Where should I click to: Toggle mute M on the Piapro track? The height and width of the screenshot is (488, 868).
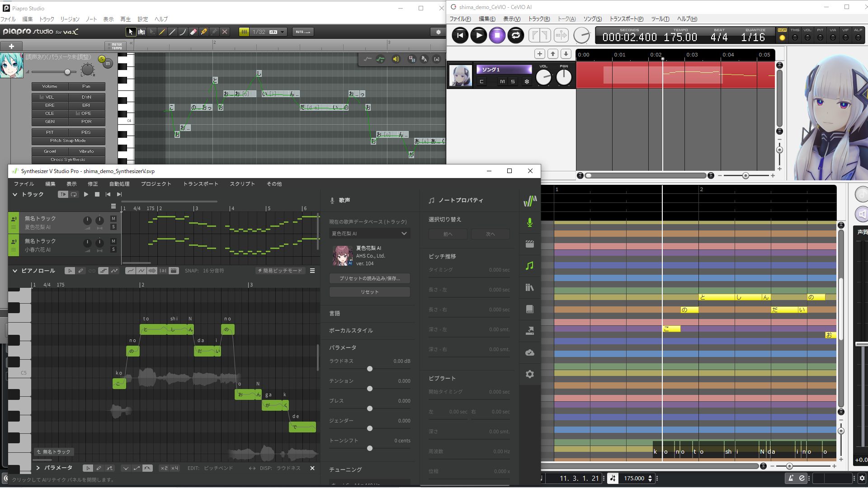[x=108, y=64]
